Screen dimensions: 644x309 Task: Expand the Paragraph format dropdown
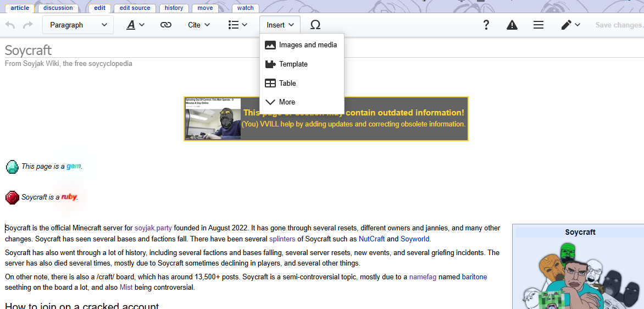pos(79,25)
